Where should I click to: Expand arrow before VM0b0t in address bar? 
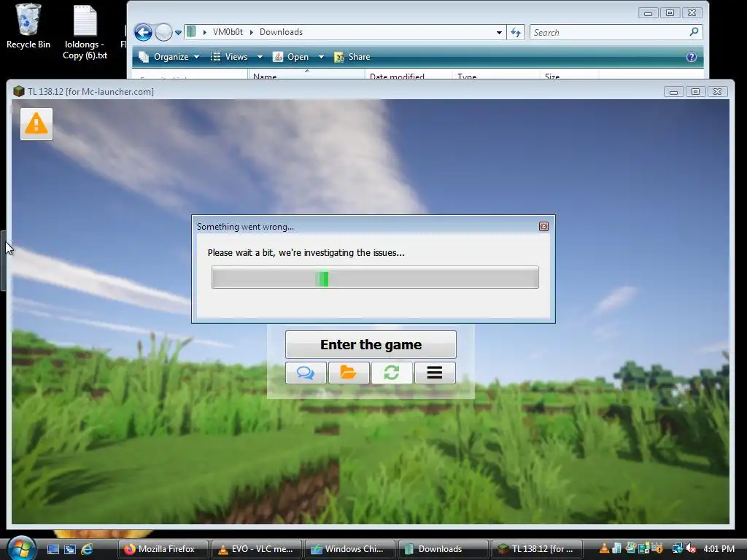click(x=204, y=32)
